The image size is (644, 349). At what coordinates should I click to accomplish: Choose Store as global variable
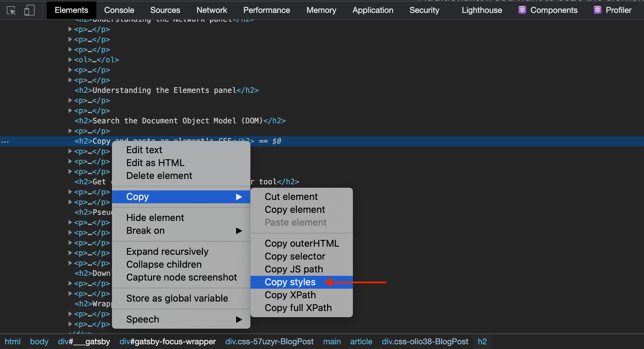point(181,298)
